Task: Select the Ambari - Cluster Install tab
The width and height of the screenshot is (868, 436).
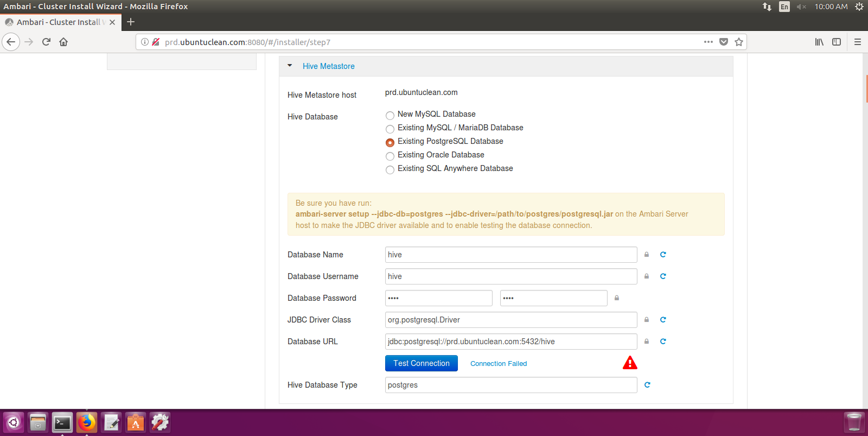Action: click(60, 22)
